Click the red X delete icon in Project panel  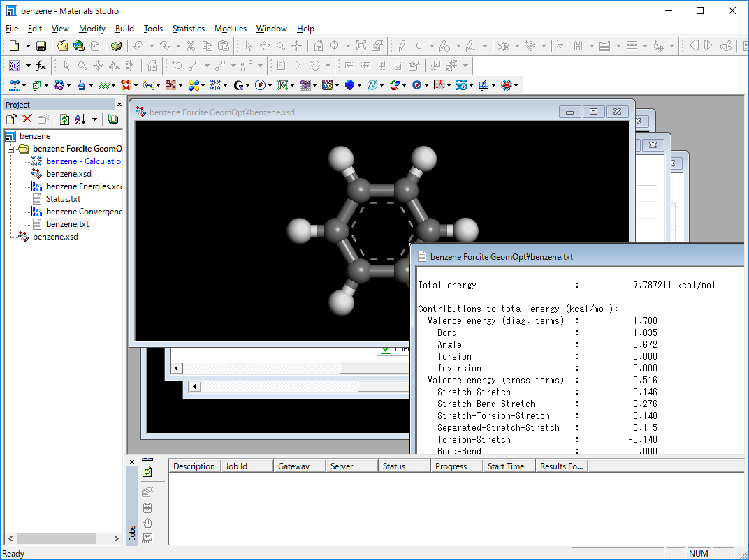(x=27, y=119)
